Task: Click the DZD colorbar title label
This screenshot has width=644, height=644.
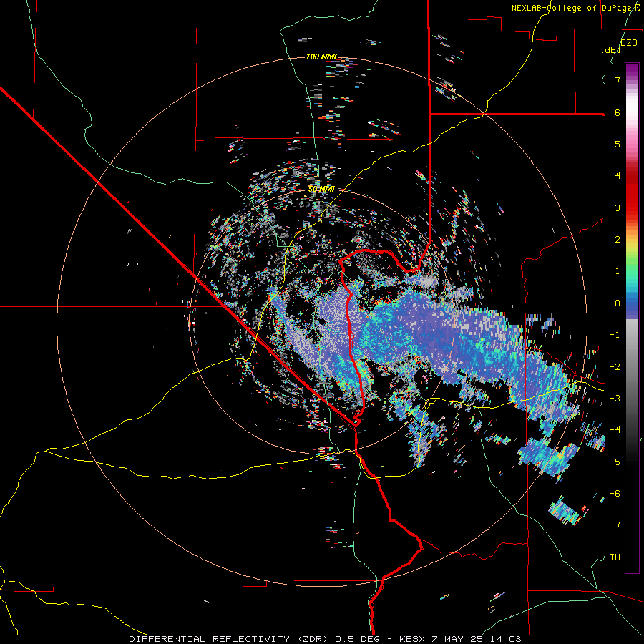Action: (x=629, y=43)
